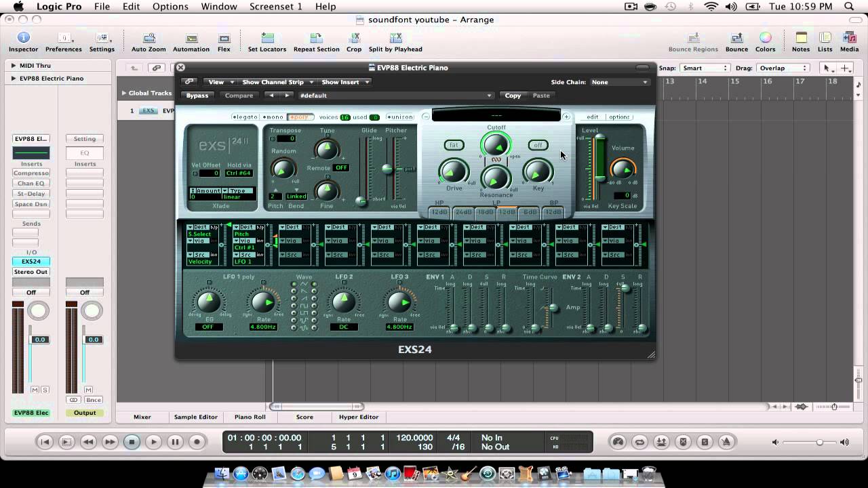Click the master volume slider in transport
This screenshot has height=488, width=868.
coord(810,442)
